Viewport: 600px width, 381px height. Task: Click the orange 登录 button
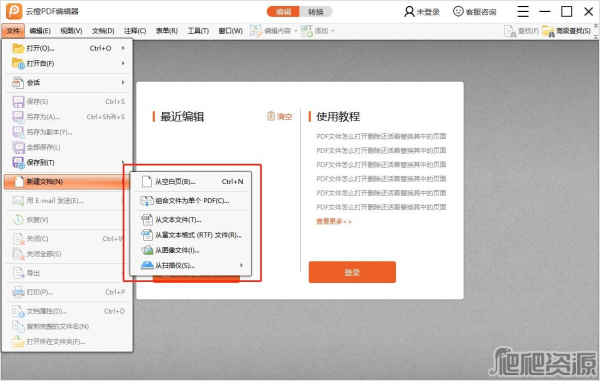click(352, 272)
